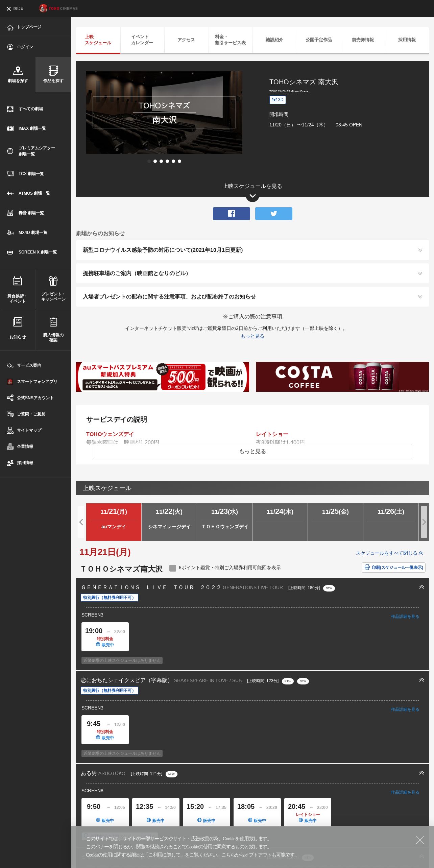Share on Facebook button
The image size is (434, 868).
click(232, 214)
